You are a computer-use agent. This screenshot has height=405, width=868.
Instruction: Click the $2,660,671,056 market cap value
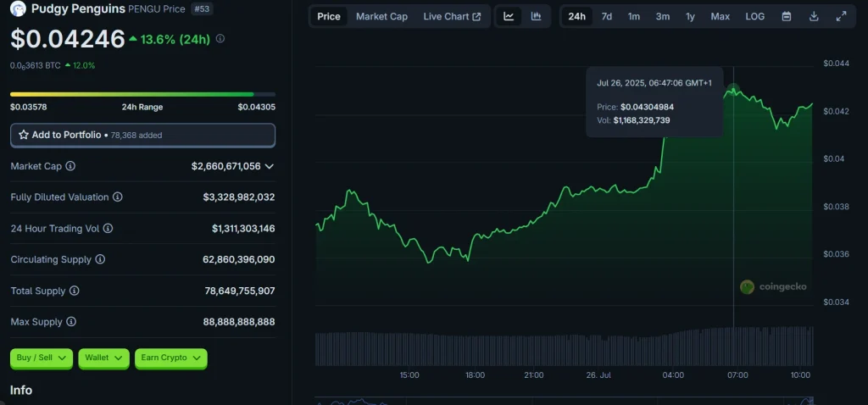(225, 166)
